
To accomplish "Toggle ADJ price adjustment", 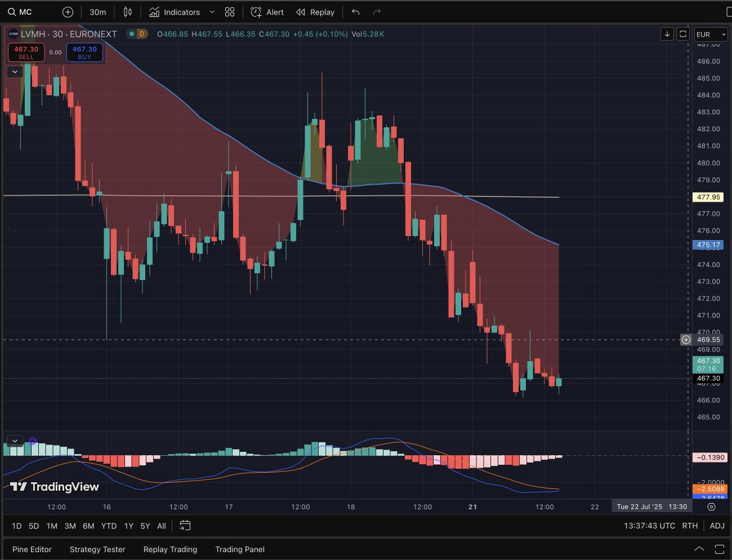I will (x=717, y=526).
